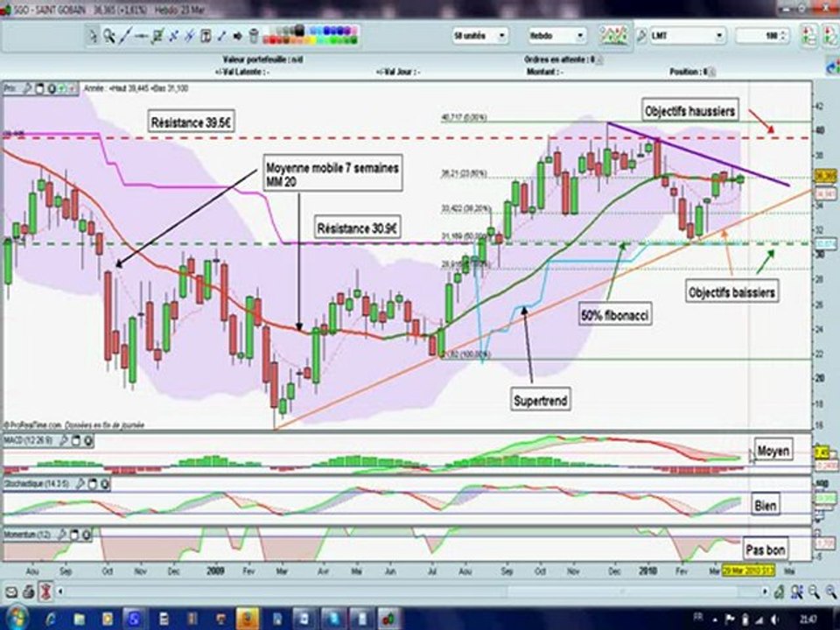Click the green icon beside bottom zoom tools
Screen dimensions: 840x630
click(780, 592)
